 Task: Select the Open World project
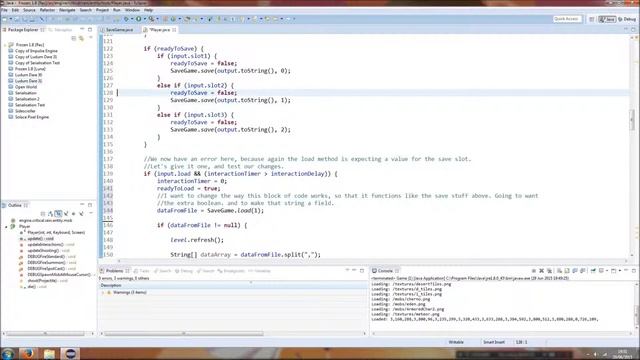pyautogui.click(x=26, y=87)
